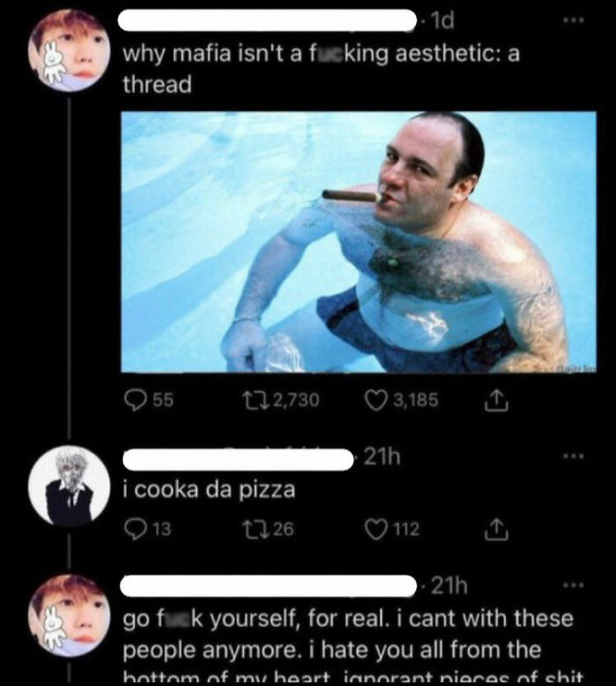Reply to the 'i cooka da pizza' tweet

134,528
